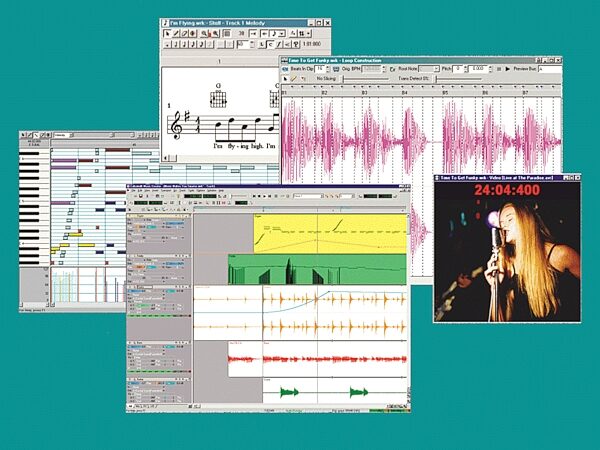The width and height of the screenshot is (600, 450).
Task: Click Rewind in main transport toolbar
Action: tap(254, 196)
